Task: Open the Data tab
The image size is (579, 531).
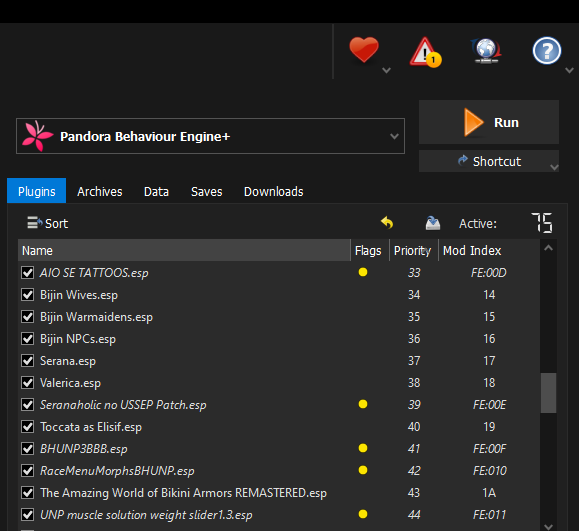Action: [156, 191]
